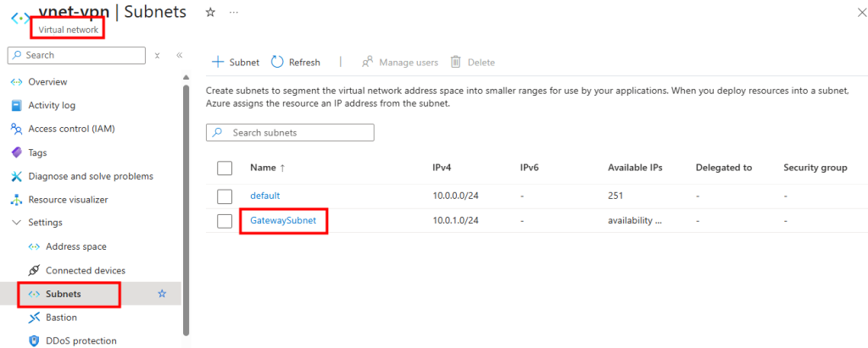Click the Subnet toolbar button label

(244, 63)
